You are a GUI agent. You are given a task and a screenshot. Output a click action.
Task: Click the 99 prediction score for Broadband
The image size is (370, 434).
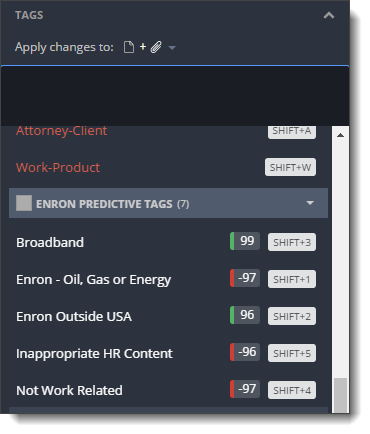[x=245, y=241]
